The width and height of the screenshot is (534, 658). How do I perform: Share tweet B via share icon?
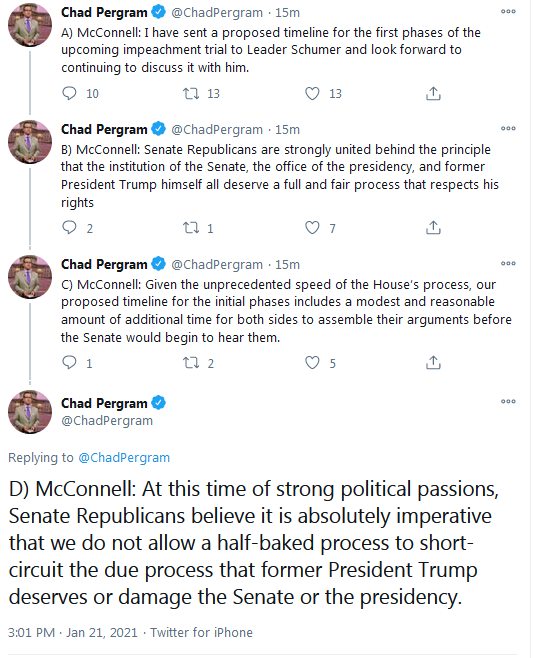pos(433,228)
